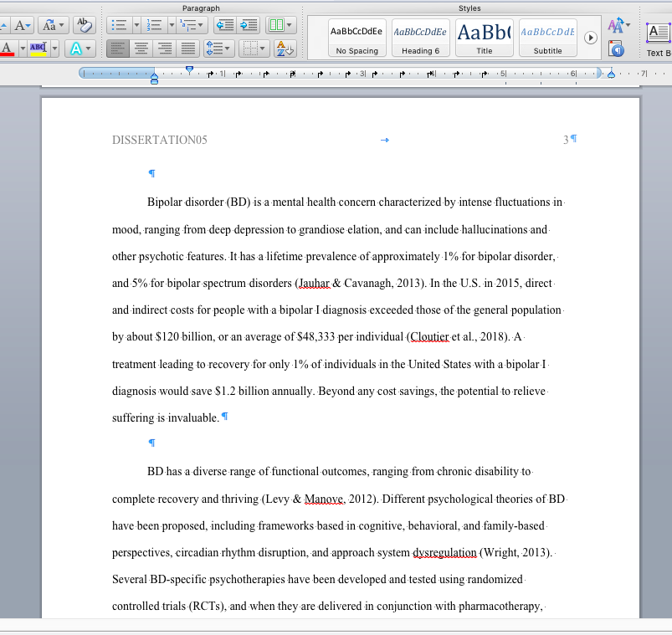
Task: Click the abbreviation (RCTs) in the text
Action: pos(207,607)
